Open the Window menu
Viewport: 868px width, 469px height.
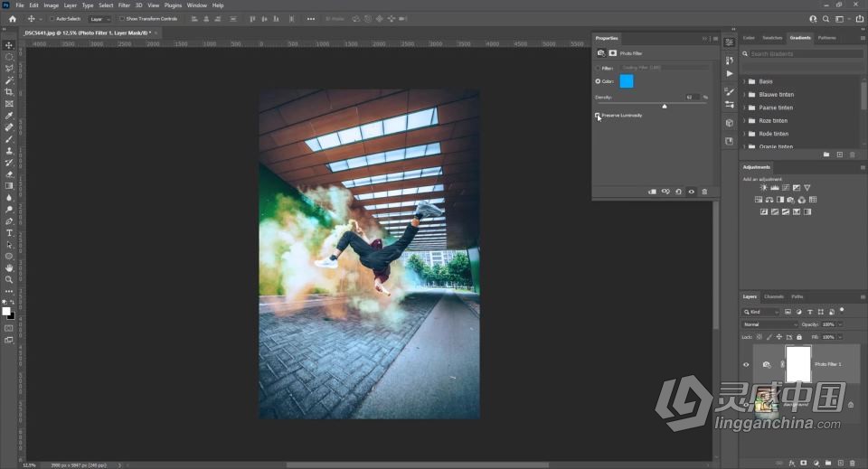[x=196, y=5]
